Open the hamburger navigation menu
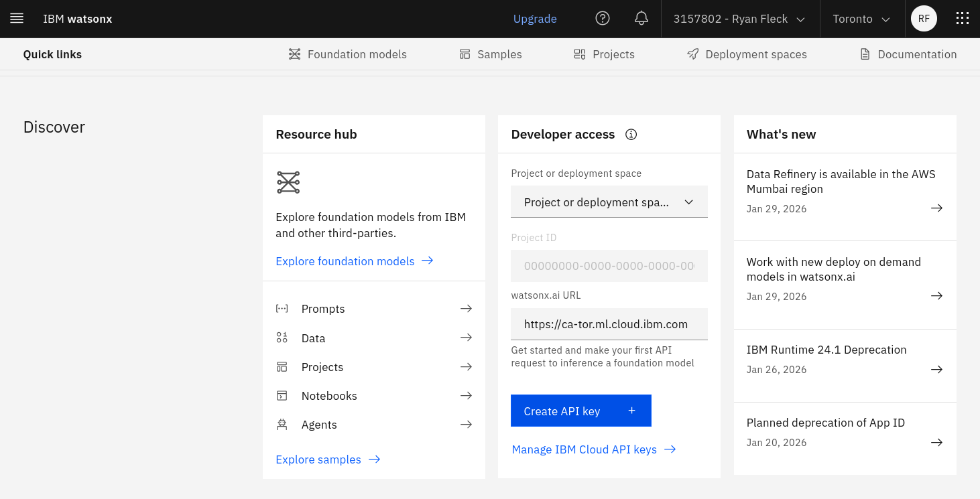Image resolution: width=980 pixels, height=499 pixels. 17,19
